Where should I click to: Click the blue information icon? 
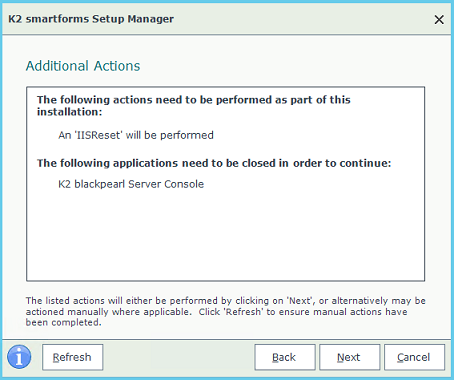pos(19,357)
